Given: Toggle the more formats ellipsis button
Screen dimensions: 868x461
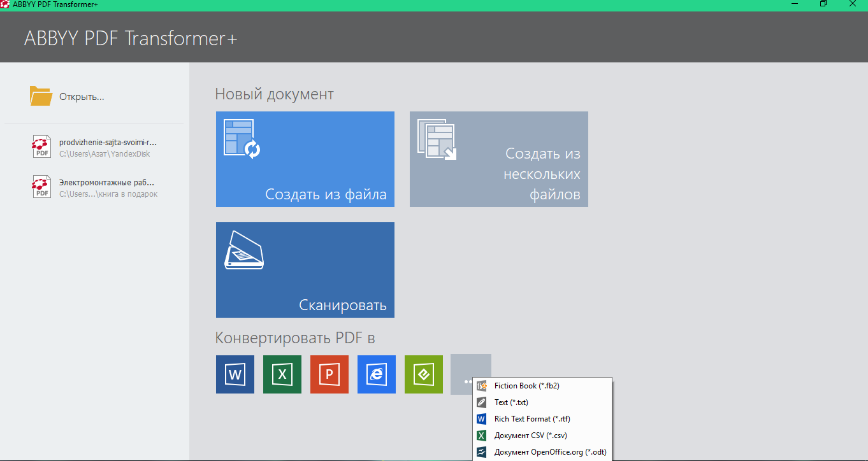Looking at the screenshot, I should point(470,374).
